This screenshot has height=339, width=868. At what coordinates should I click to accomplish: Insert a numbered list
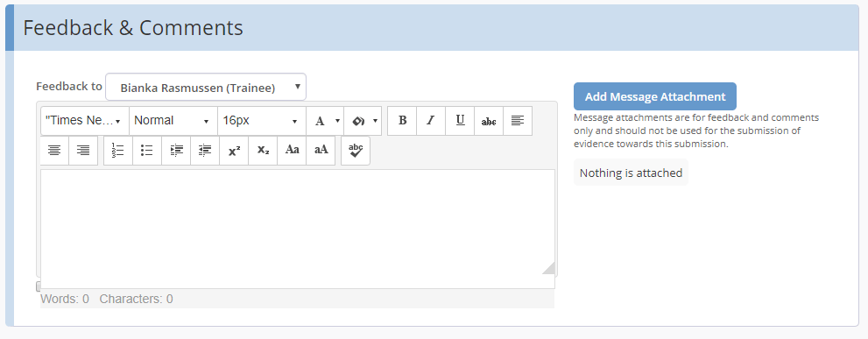[x=118, y=151]
